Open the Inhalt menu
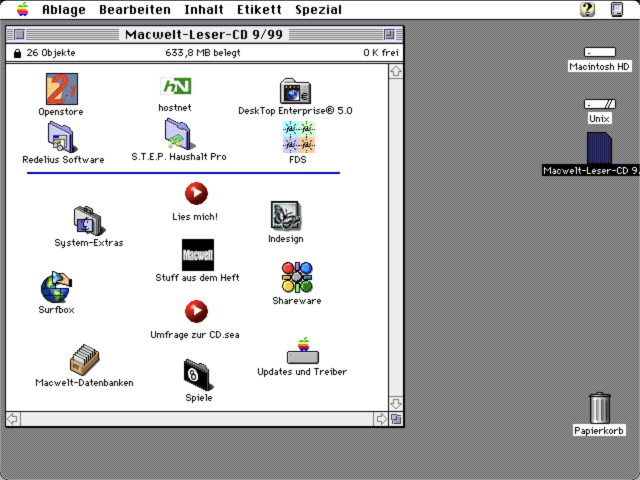 pyautogui.click(x=204, y=9)
